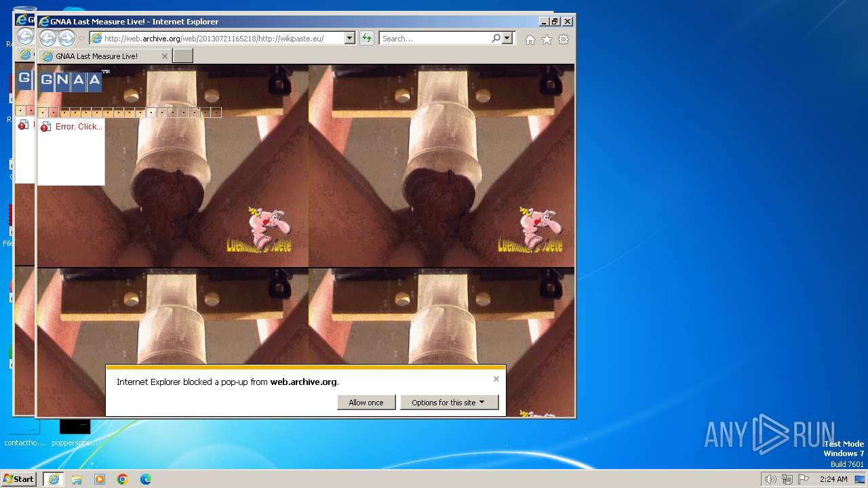This screenshot has width=868, height=488.
Task: Open the Action Center flag icon
Action: [804, 479]
